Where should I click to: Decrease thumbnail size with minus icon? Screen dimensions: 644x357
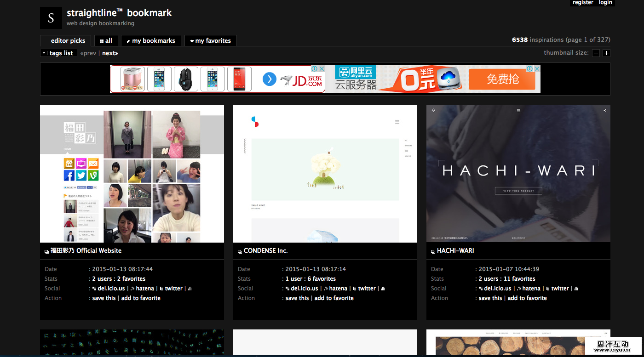[596, 53]
